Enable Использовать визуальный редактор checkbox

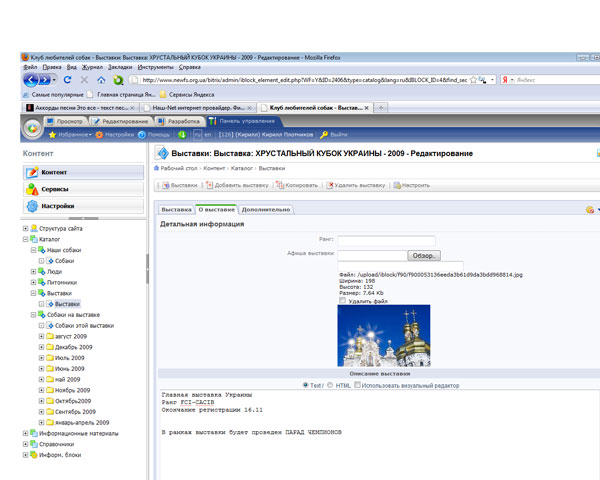[x=358, y=385]
